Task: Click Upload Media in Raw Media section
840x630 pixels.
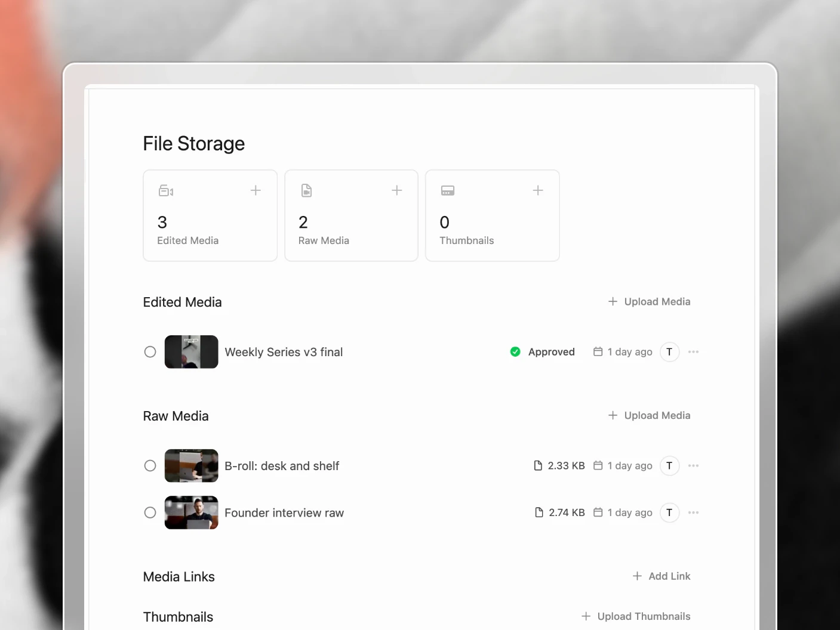Action: click(x=649, y=416)
